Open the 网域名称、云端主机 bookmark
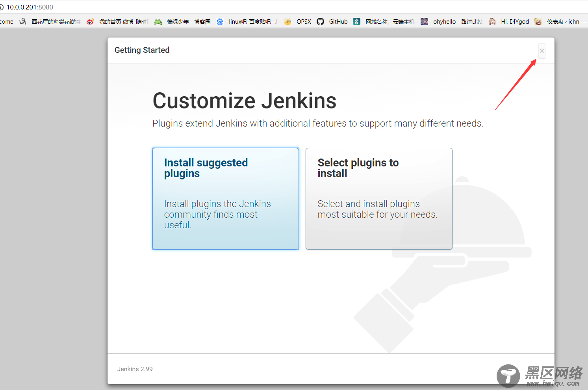 pos(384,22)
